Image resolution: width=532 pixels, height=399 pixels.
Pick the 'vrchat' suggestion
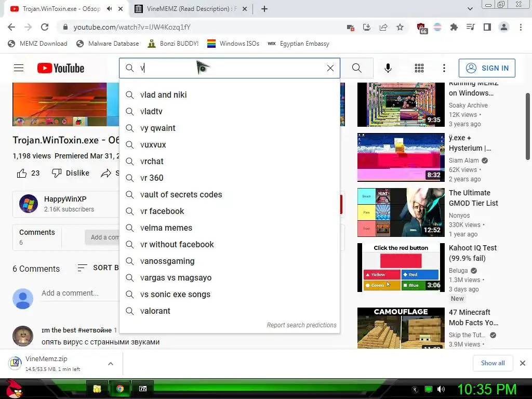(230, 161)
